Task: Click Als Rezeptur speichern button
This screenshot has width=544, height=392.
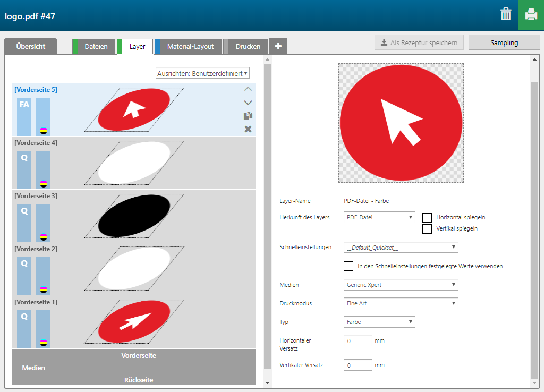Action: click(419, 42)
